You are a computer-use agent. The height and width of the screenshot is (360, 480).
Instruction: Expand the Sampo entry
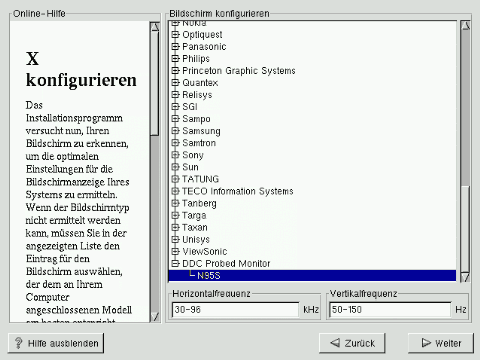pyautogui.click(x=175, y=119)
